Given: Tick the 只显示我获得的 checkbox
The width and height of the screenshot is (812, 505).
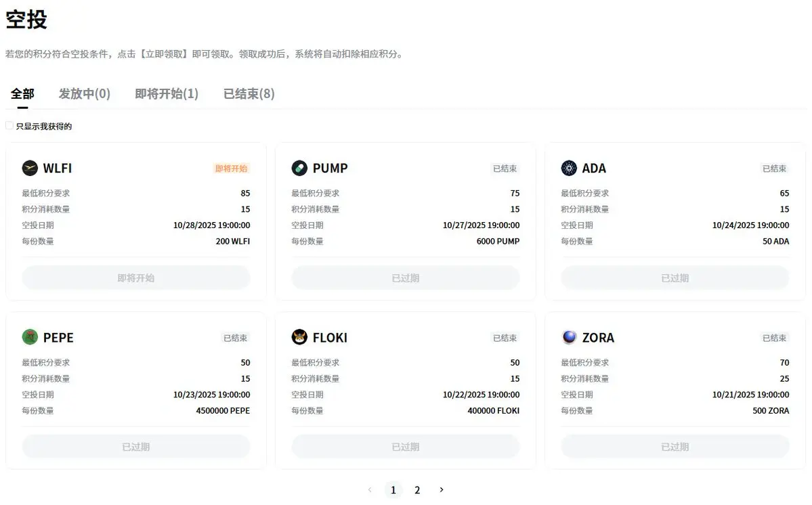Looking at the screenshot, I should (9, 126).
